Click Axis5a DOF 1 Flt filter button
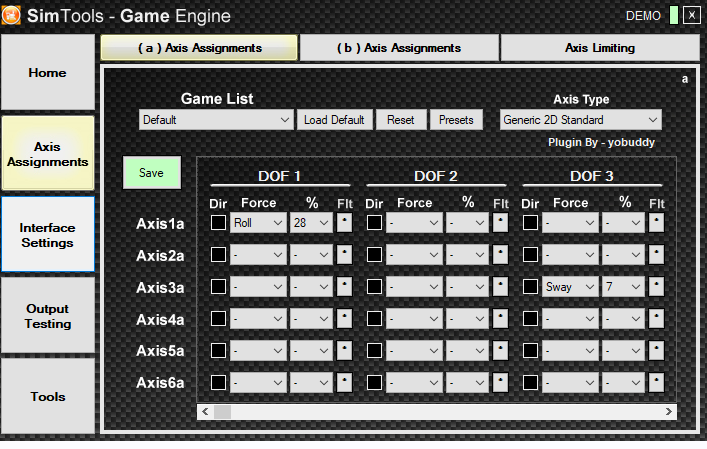 (344, 350)
